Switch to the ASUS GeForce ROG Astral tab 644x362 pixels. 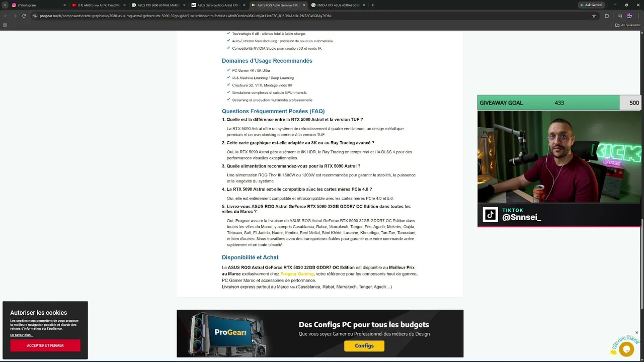point(218,5)
